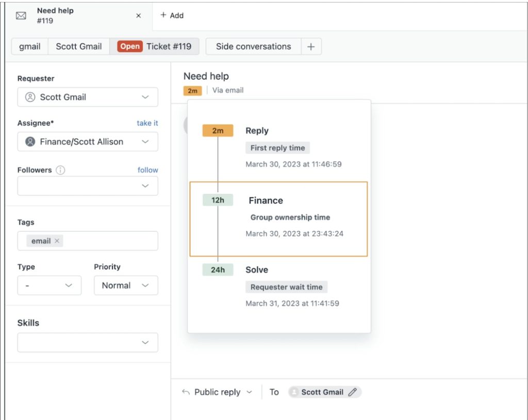This screenshot has width=528, height=420.
Task: Click the Followers info icon
Action: click(x=60, y=170)
